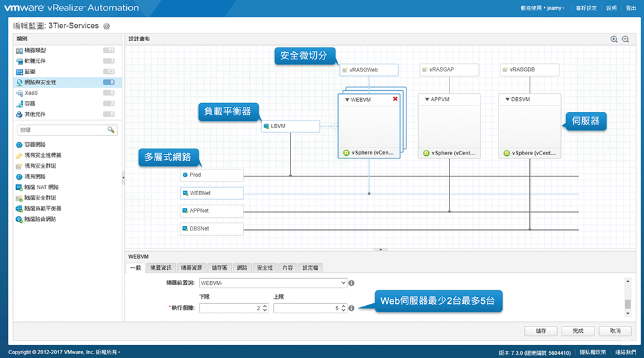
Task: Select the vRASGDB security group node
Action: coord(530,70)
